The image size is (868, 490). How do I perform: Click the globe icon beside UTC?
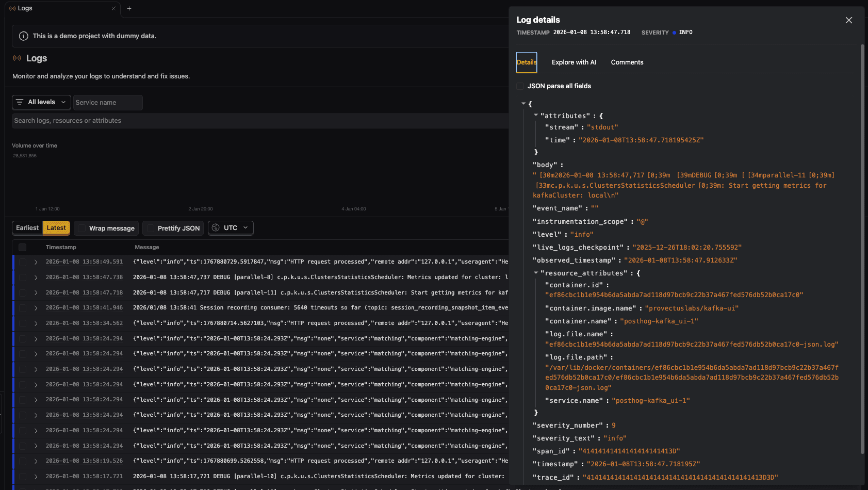click(x=216, y=228)
